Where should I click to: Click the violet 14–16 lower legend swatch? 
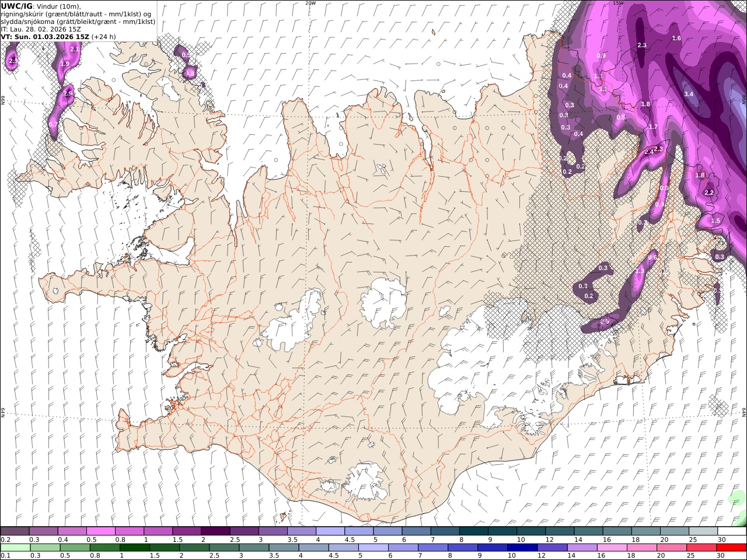tap(582, 547)
